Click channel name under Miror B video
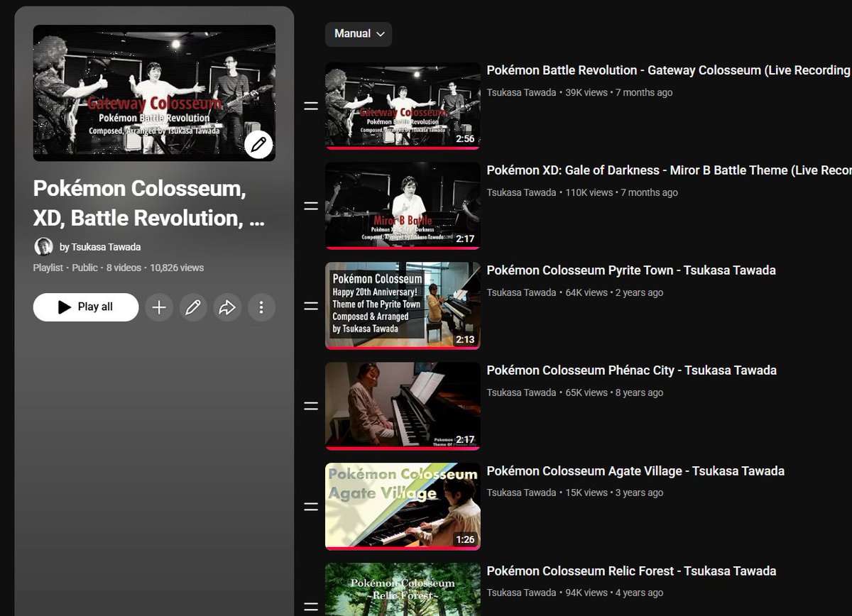This screenshot has height=616, width=852. (x=522, y=192)
